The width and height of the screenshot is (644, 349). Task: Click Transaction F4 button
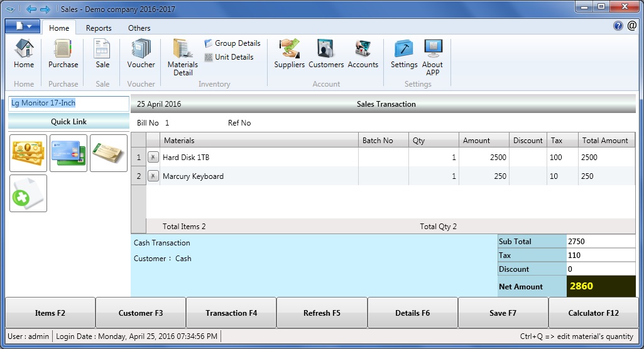click(231, 313)
